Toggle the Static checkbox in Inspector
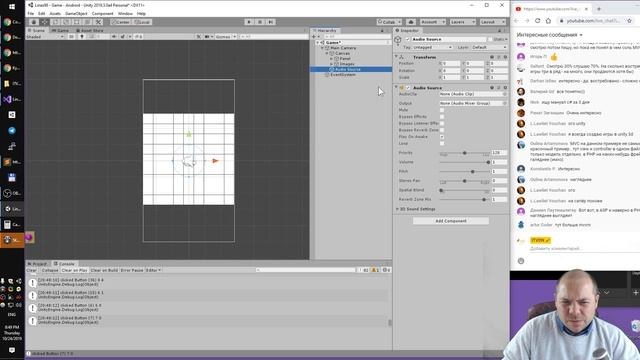The height and width of the screenshot is (360, 640). pos(490,39)
